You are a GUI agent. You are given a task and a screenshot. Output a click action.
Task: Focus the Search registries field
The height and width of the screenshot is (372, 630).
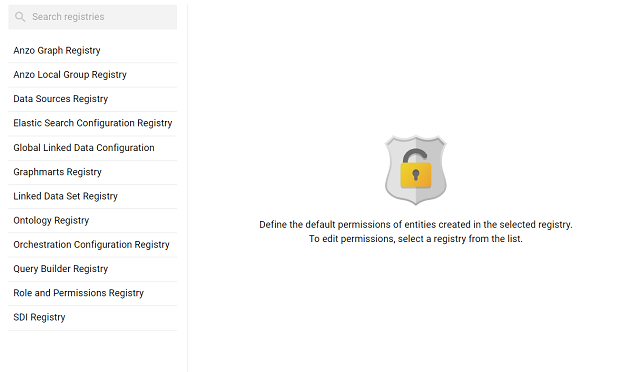pyautogui.click(x=92, y=17)
